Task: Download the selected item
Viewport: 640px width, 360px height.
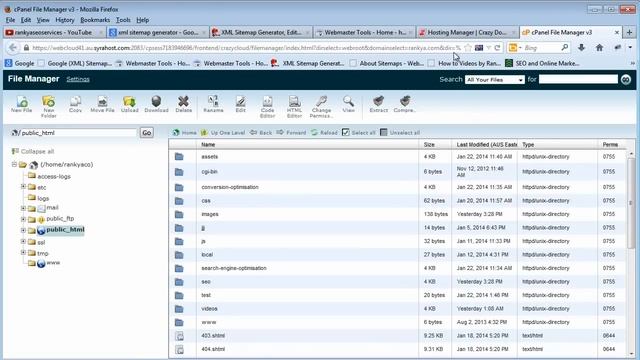Action: [x=156, y=104]
